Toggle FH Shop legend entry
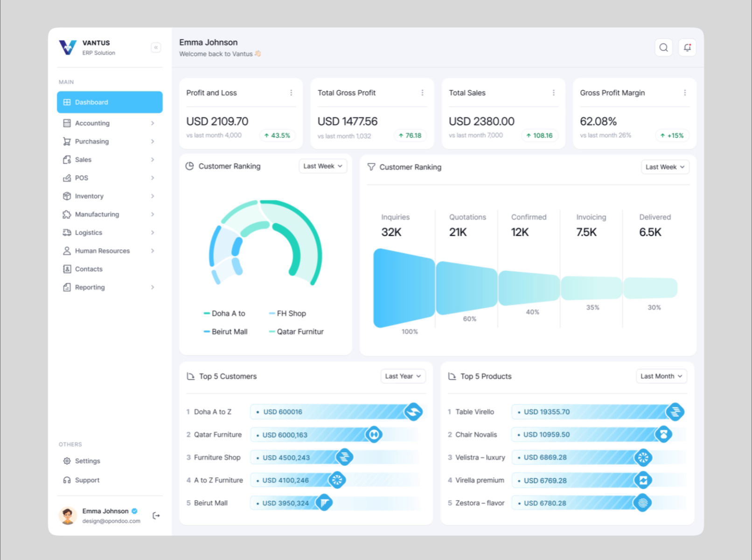This screenshot has width=752, height=560. pyautogui.click(x=287, y=314)
